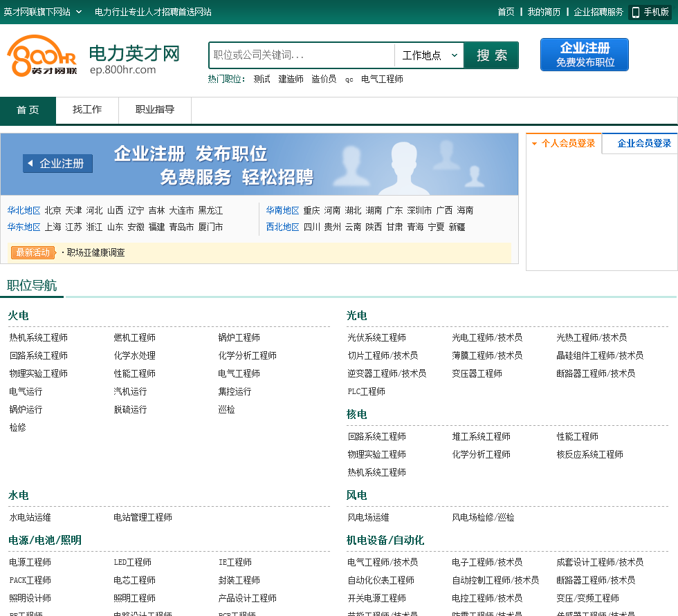Click the 最新活动 orange tag
The image size is (678, 616).
[x=33, y=252]
